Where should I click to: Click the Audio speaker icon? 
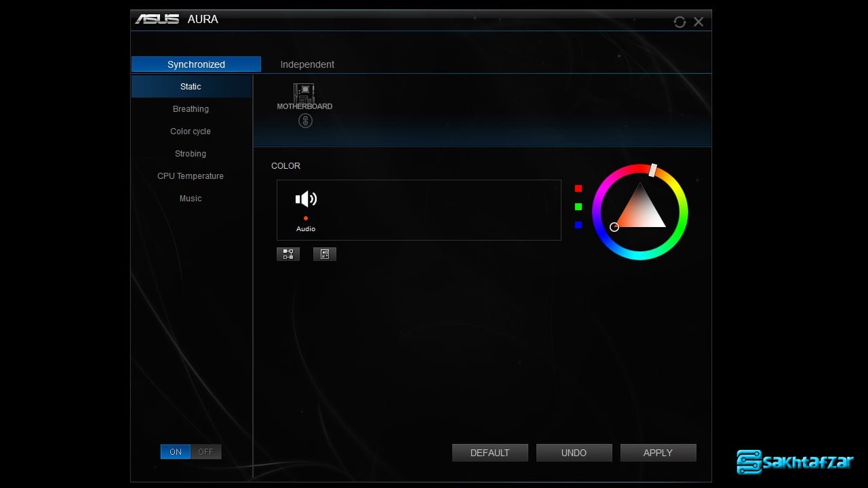pos(306,199)
